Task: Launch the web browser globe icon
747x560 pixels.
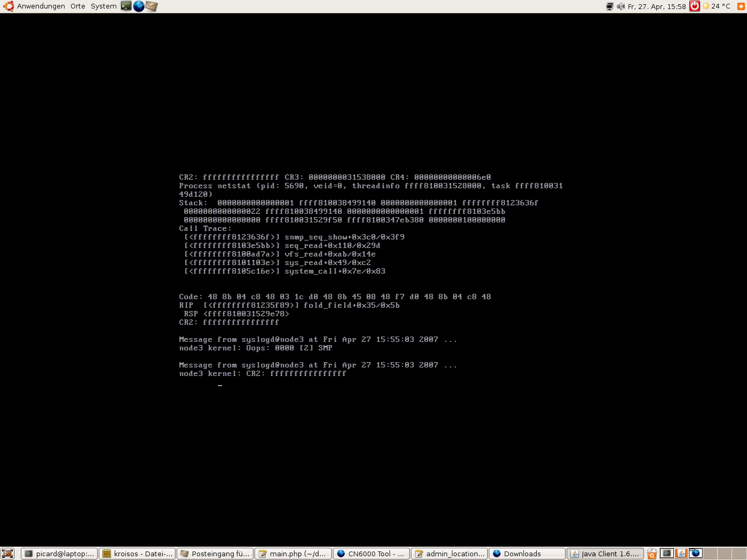Action: [139, 6]
